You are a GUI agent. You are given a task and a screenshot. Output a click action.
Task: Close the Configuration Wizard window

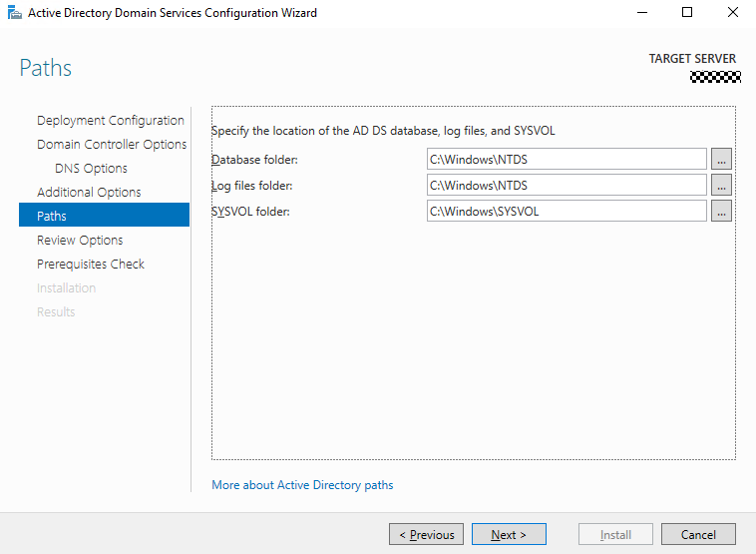(x=732, y=13)
